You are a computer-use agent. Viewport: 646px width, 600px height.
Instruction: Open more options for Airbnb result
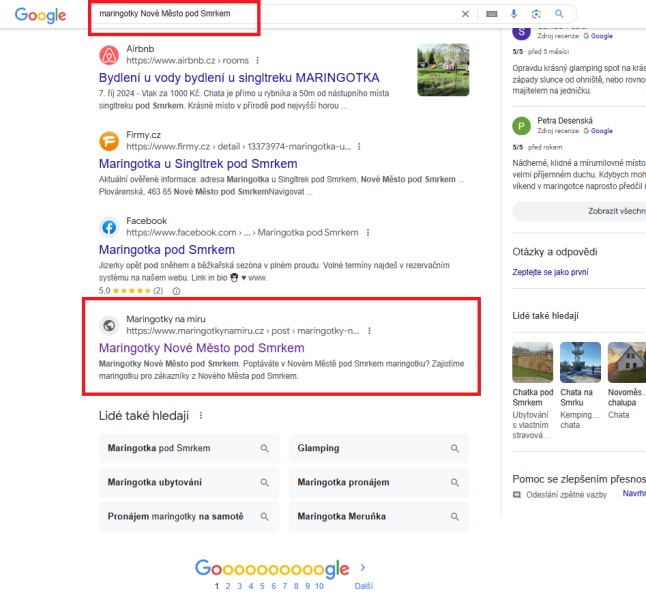[x=257, y=61]
